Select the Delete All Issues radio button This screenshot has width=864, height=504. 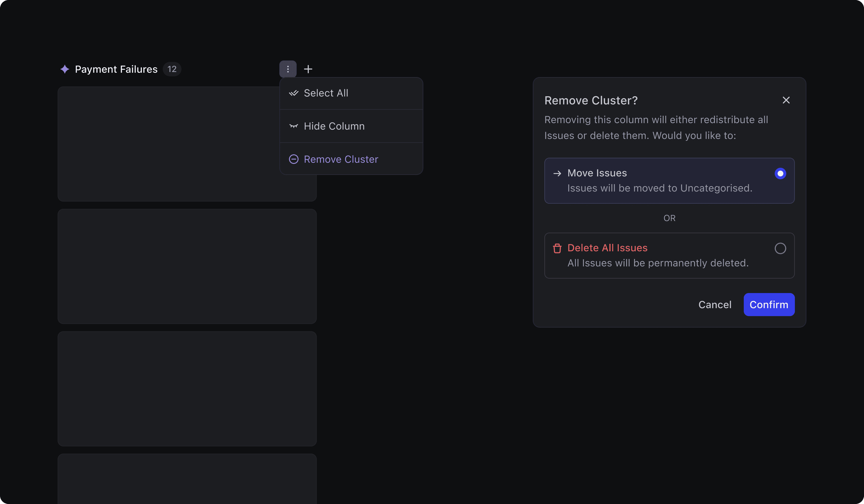780,249
